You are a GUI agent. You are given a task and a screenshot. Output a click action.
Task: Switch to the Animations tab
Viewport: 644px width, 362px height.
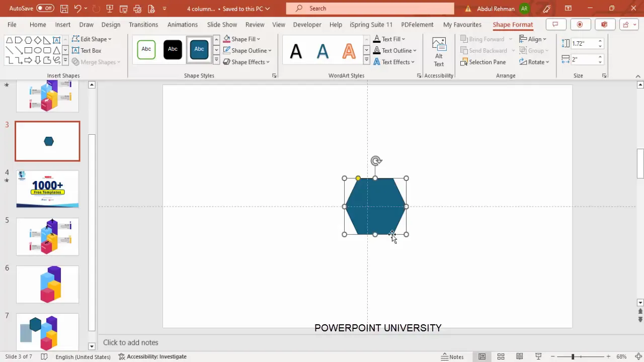click(x=182, y=25)
